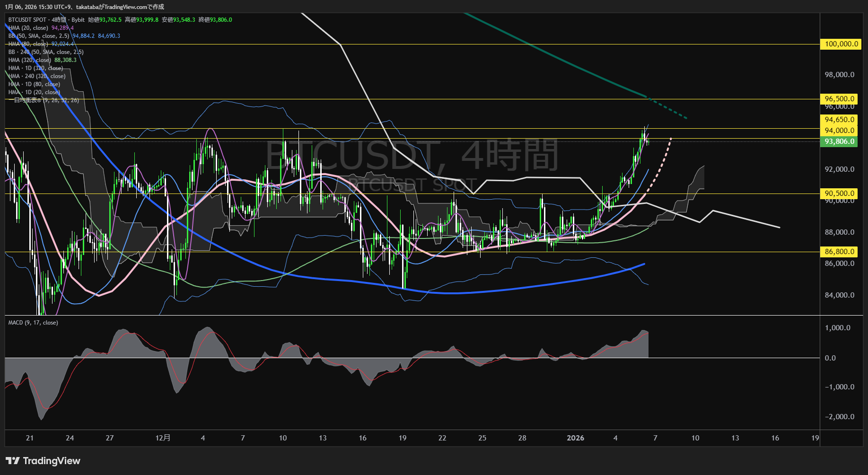Click the MACD (9, 17, close) pane label
This screenshot has width=868, height=475.
coord(33,323)
